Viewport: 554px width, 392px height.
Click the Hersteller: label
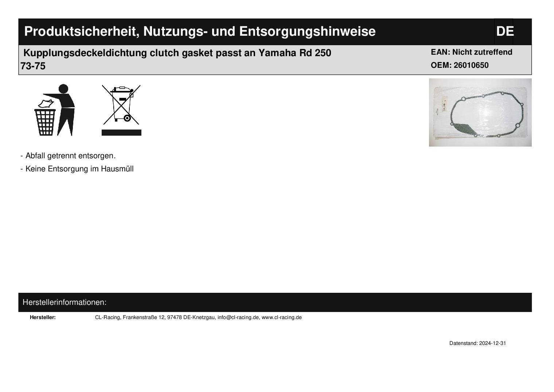tap(43, 317)
